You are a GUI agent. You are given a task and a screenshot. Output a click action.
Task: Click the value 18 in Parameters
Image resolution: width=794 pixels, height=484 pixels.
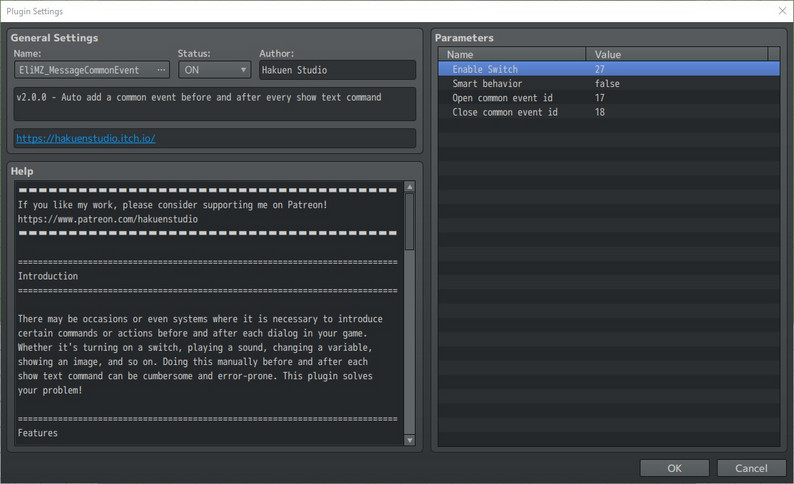point(600,112)
